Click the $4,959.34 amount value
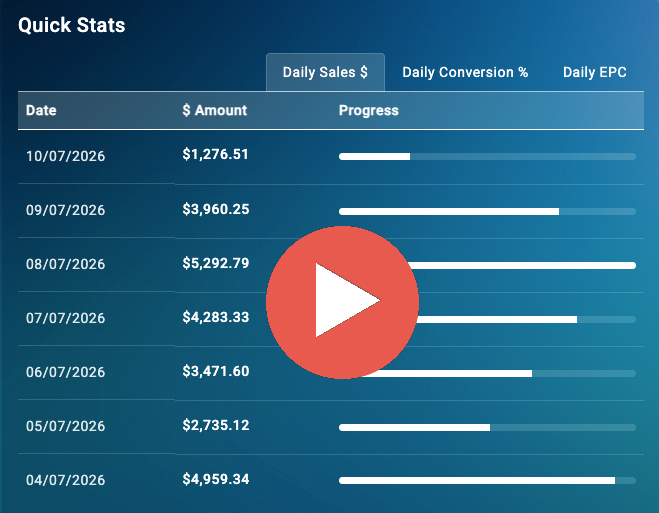This screenshot has width=659, height=513. click(216, 479)
